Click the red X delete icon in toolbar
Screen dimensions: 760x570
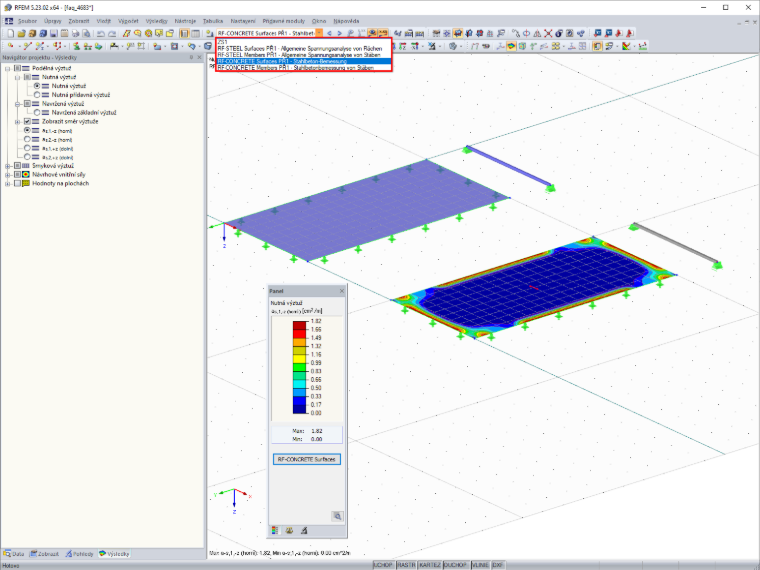point(548,33)
